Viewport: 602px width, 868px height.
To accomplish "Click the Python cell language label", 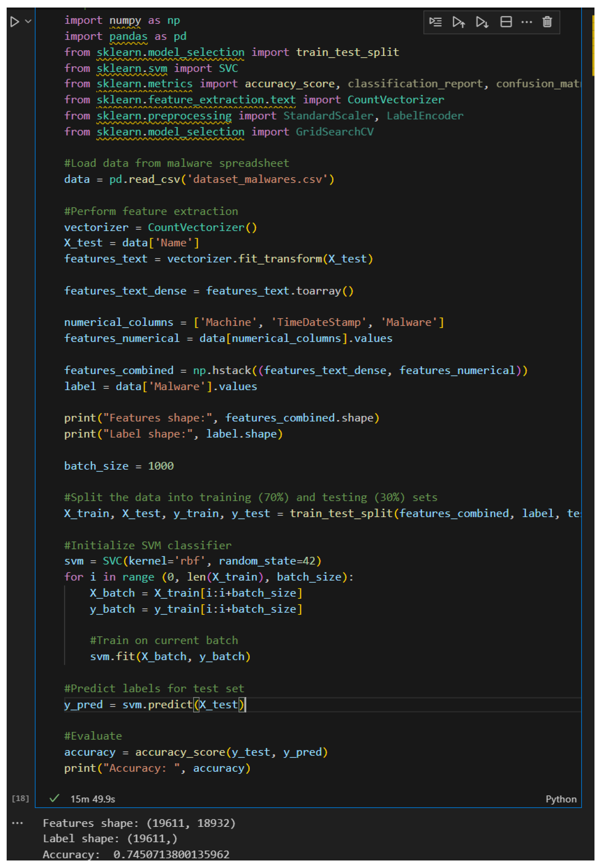I will [561, 798].
